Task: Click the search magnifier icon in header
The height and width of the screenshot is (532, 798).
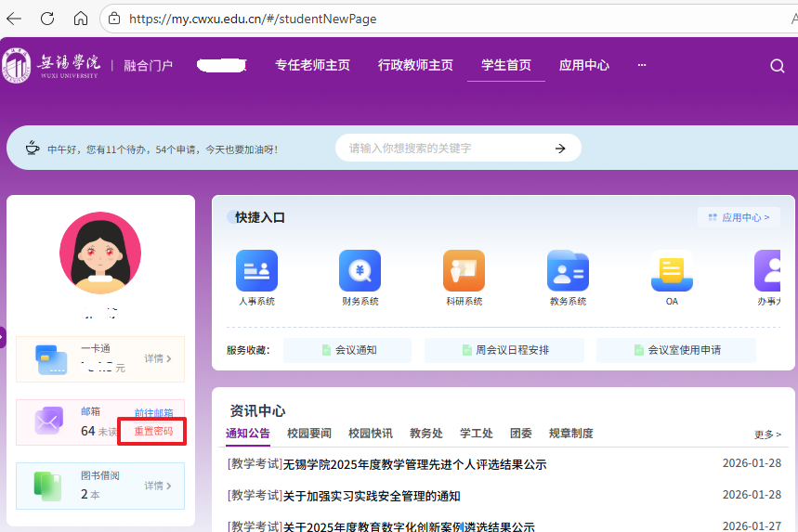Action: (x=778, y=65)
